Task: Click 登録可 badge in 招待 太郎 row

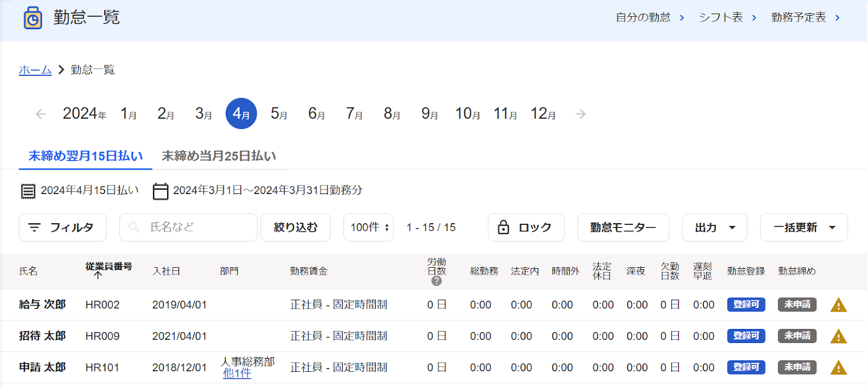Action: click(746, 336)
